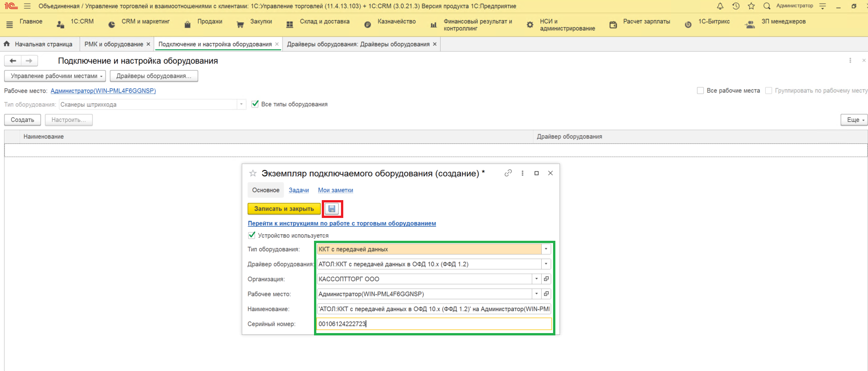The image size is (868, 371).
Task: Open notifications bell icon
Action: pos(720,6)
